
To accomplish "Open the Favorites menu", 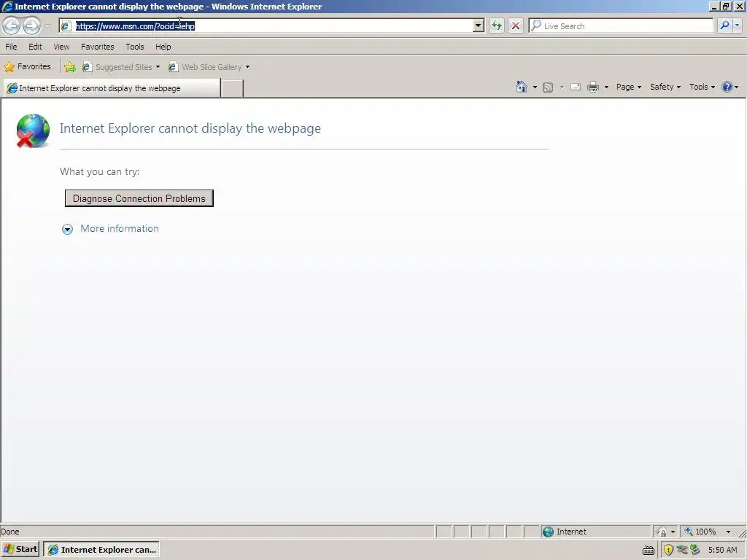I will [x=98, y=47].
